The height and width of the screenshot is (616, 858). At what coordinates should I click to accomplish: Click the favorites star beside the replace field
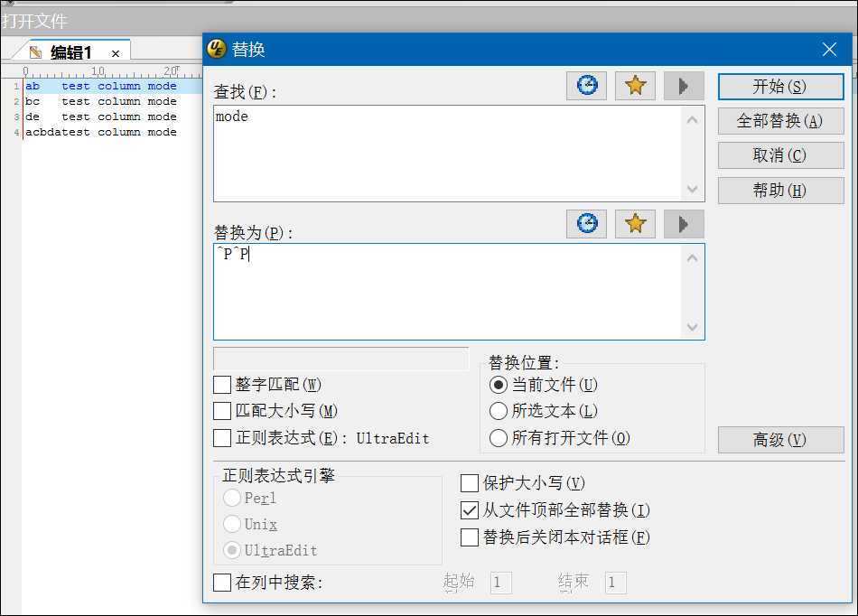point(635,223)
